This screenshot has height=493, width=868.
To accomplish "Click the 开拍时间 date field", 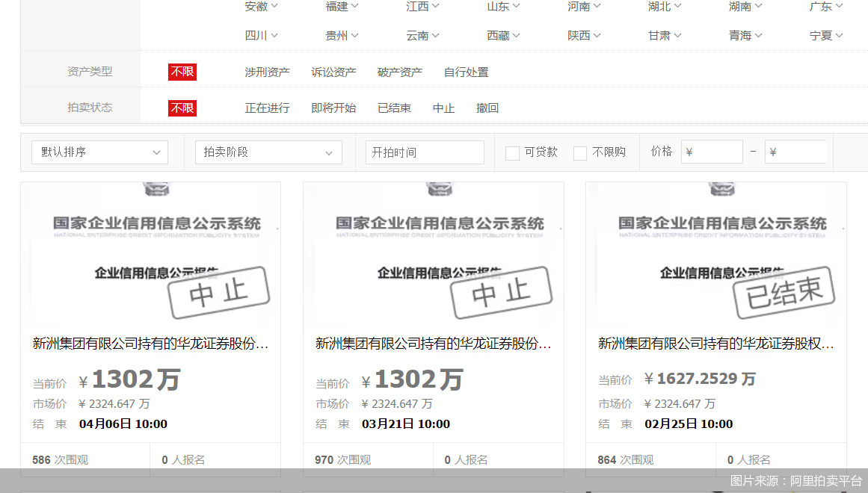I will point(424,152).
